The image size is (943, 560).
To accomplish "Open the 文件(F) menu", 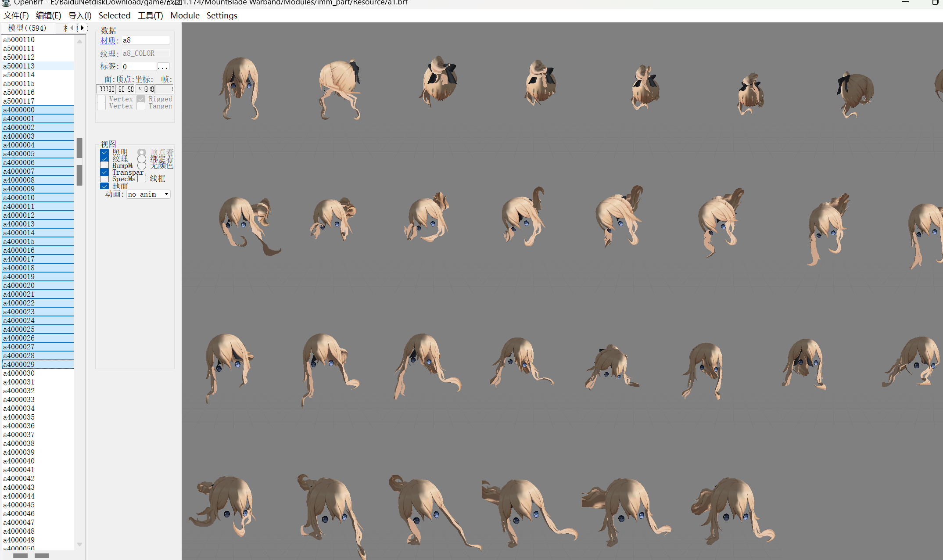I will pos(16,15).
